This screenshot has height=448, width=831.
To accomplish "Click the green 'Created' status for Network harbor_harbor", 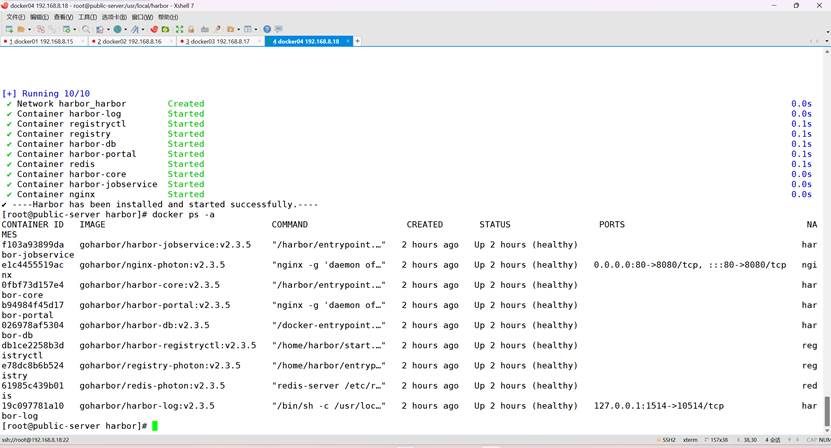I will pyautogui.click(x=186, y=103).
